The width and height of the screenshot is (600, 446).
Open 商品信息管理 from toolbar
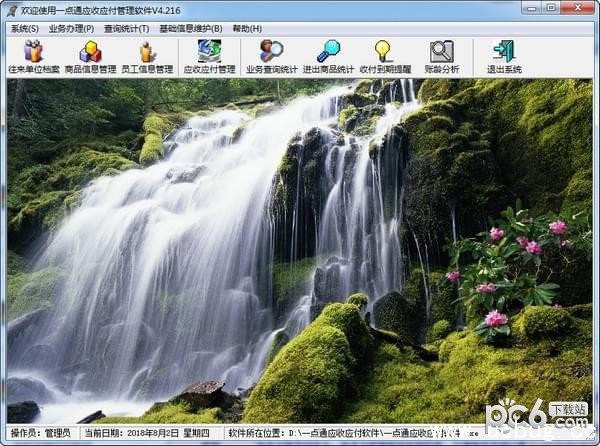click(90, 56)
